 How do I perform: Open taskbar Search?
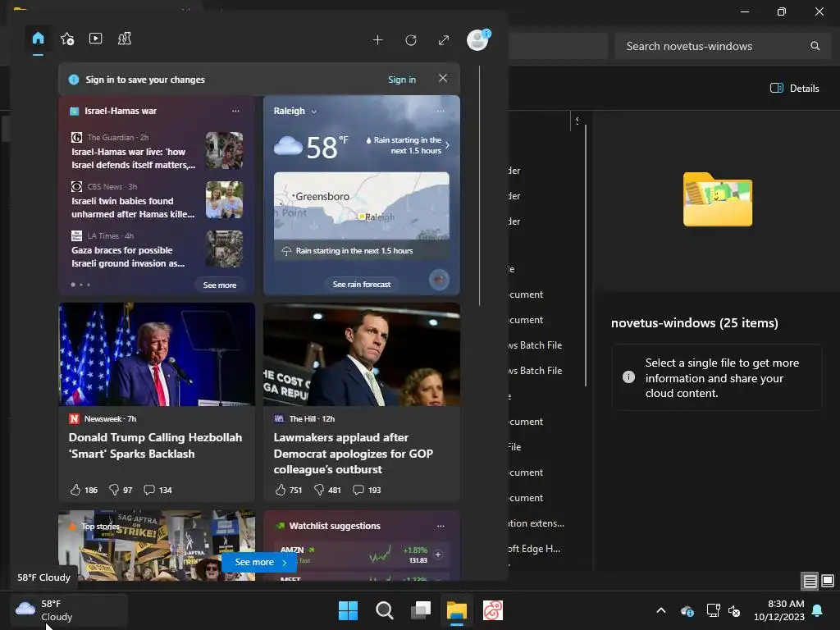click(x=384, y=610)
